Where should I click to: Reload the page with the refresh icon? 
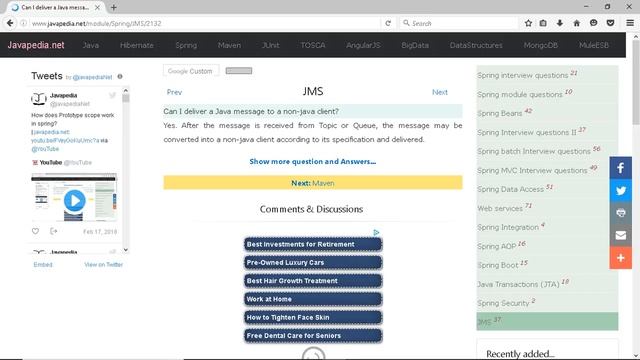(388, 23)
